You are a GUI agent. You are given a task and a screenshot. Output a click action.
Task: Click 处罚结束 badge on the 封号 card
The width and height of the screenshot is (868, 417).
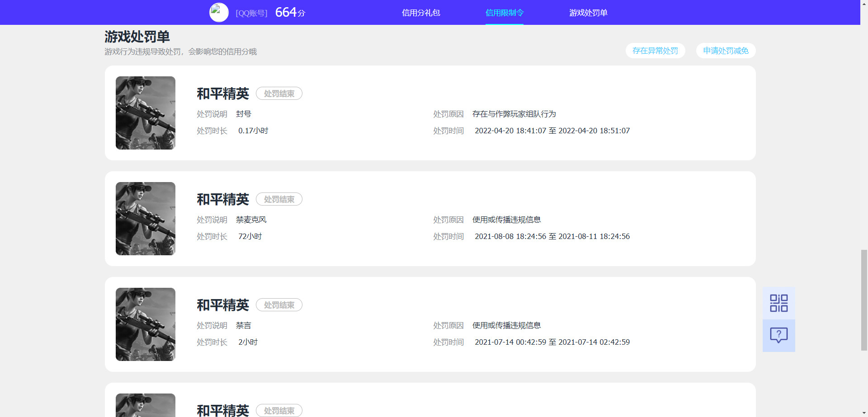click(279, 94)
